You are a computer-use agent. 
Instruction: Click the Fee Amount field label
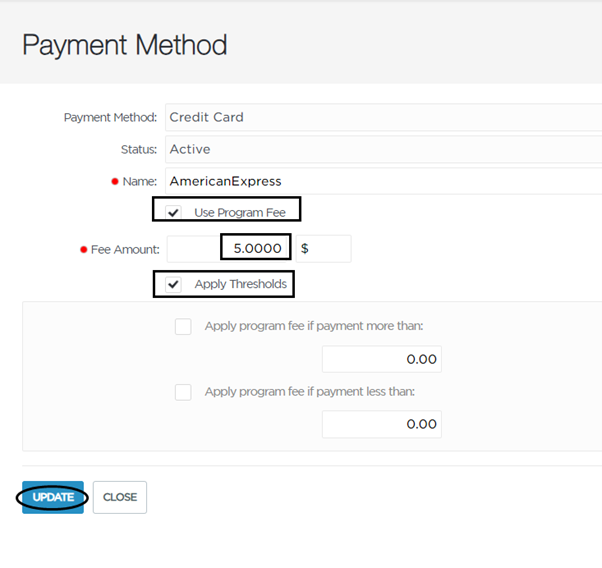(x=125, y=250)
